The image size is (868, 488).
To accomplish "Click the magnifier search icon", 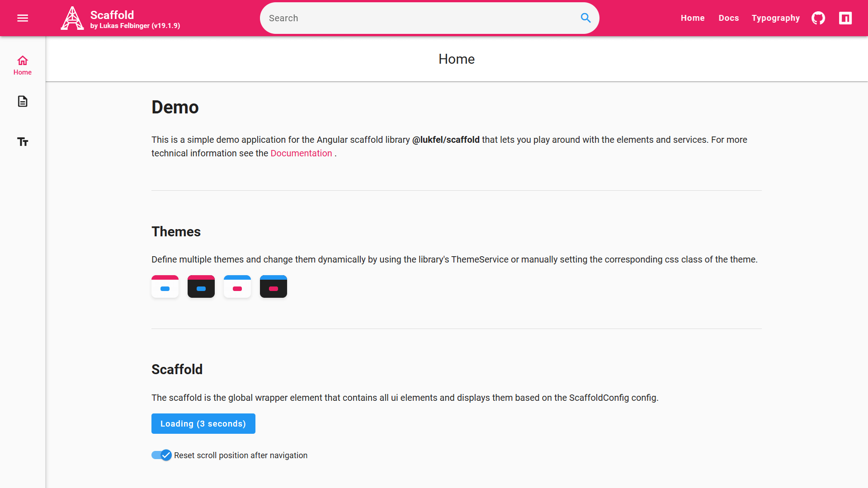I will pyautogui.click(x=585, y=18).
